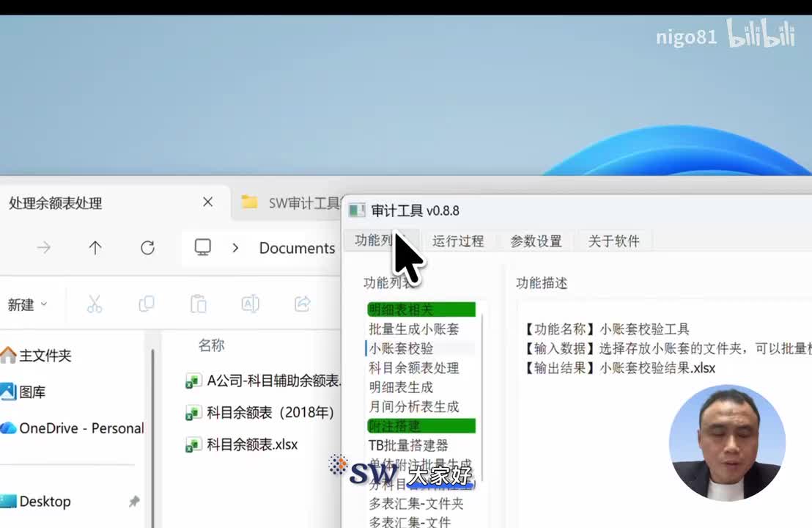812x528 pixels.
Task: Select the 明细表相关 green category header
Action: [x=421, y=309]
